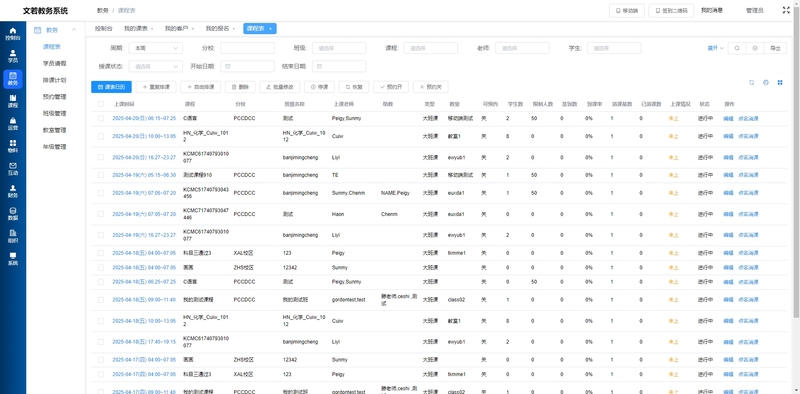Expand filters with 展开 link
Viewport: 800px width, 394px height.
pos(715,48)
